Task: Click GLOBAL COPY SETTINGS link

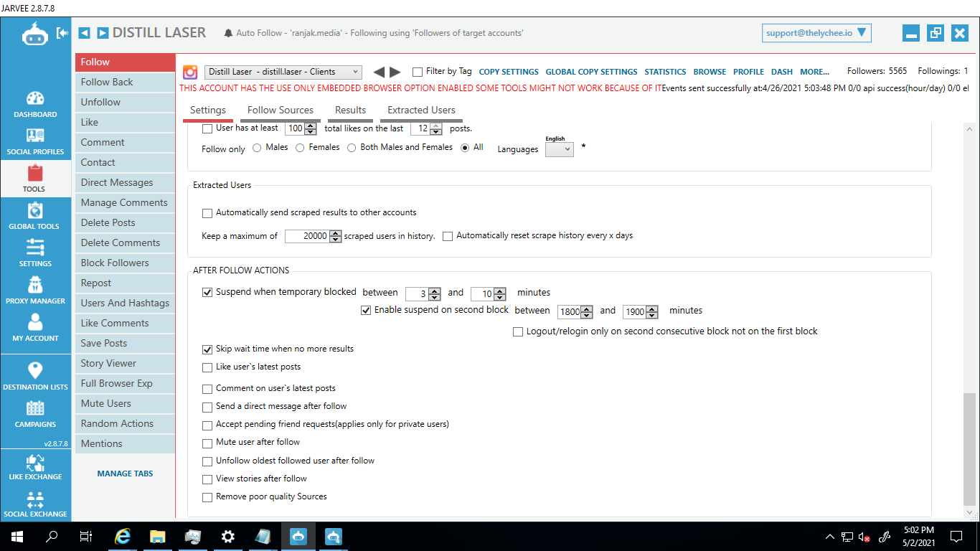Action: tap(591, 72)
